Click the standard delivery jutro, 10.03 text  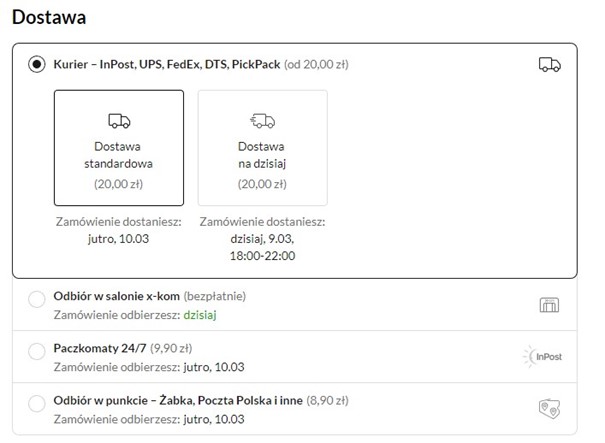point(118,239)
